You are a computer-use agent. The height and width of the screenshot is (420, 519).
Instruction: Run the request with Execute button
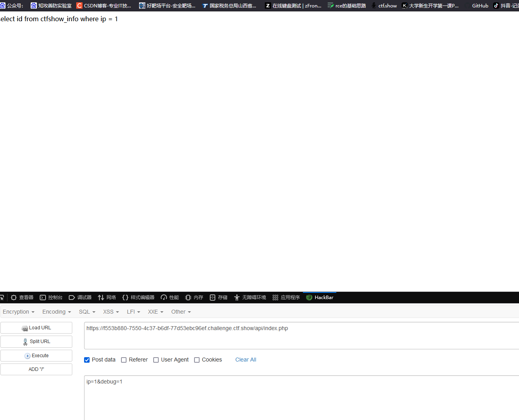36,356
